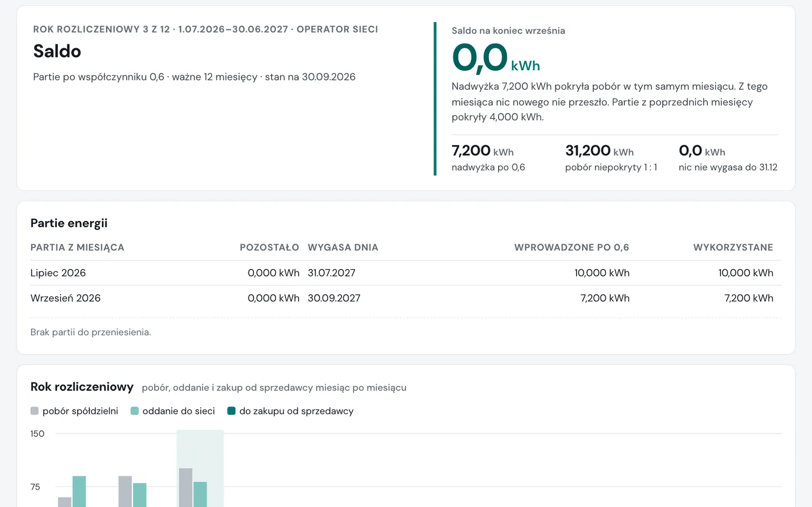Viewport: 812px width, 507px height.
Task: Click the '75' y-axis label
Action: (x=35, y=487)
